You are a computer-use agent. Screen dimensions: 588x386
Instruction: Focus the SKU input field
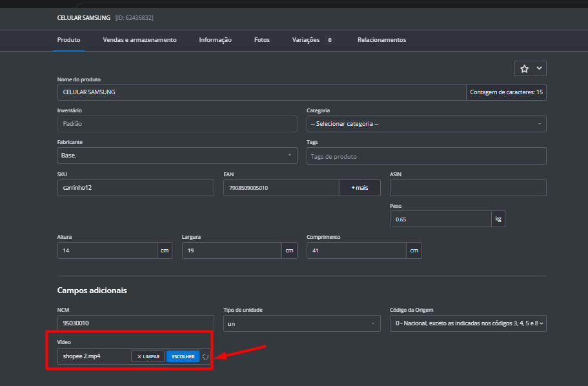[136, 188]
